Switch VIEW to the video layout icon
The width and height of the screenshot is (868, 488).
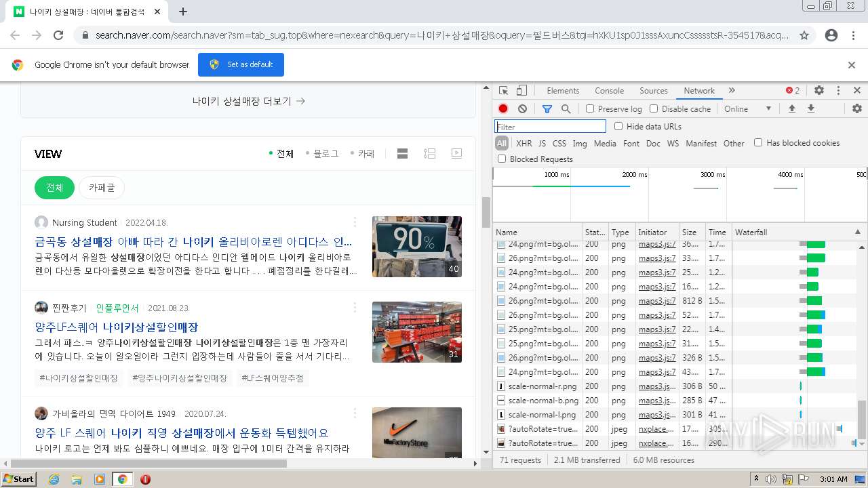pyautogui.click(x=456, y=154)
